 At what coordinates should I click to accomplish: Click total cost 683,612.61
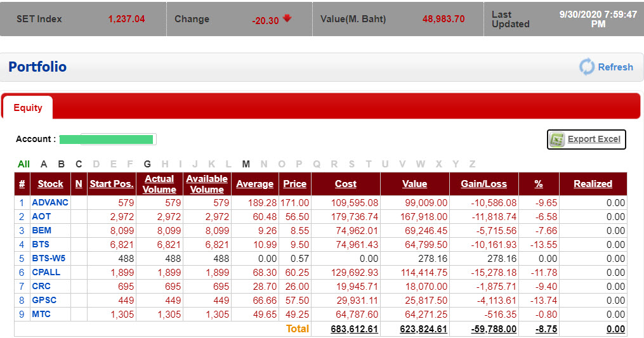[x=354, y=329]
